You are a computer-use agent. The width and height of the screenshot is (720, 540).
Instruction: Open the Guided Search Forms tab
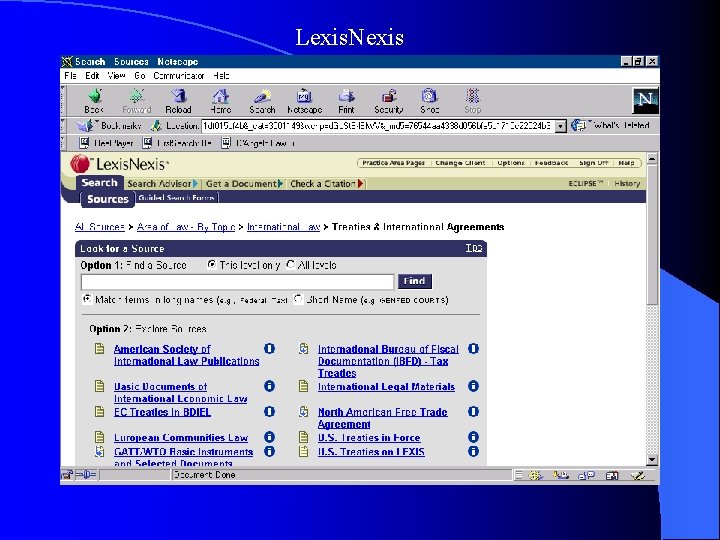177,198
